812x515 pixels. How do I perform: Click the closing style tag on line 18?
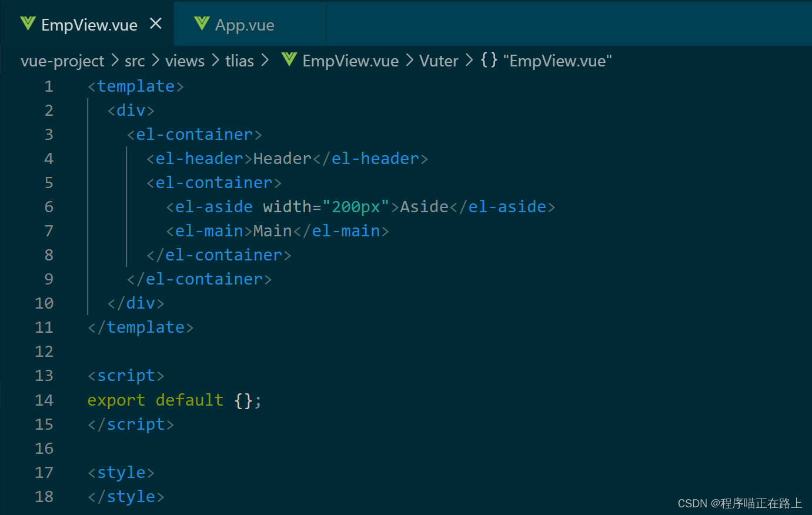pyautogui.click(x=126, y=497)
